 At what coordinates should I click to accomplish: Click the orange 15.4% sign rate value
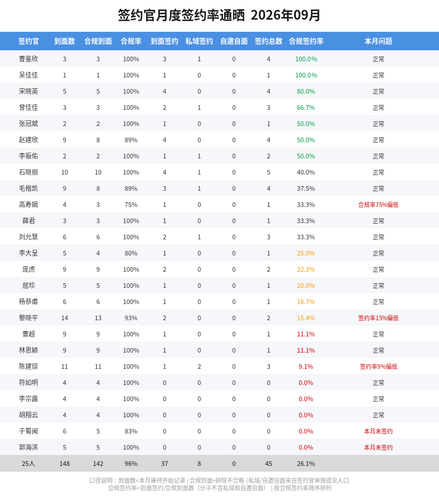click(306, 318)
